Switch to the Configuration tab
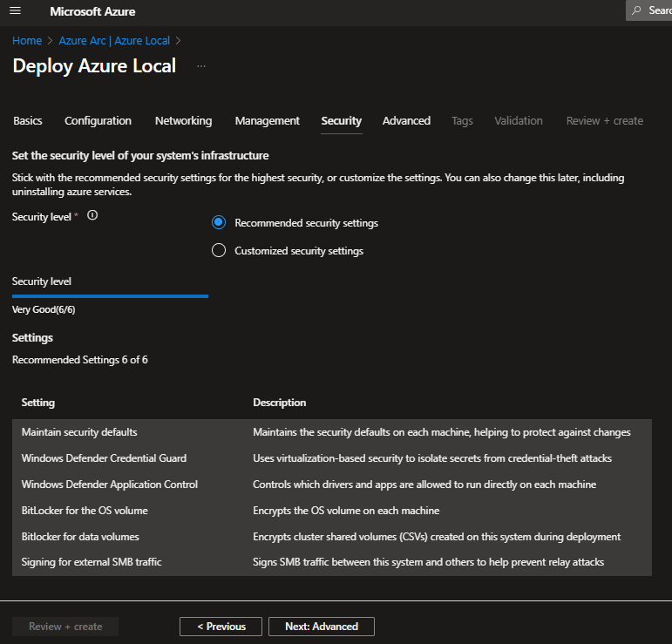 tap(98, 121)
